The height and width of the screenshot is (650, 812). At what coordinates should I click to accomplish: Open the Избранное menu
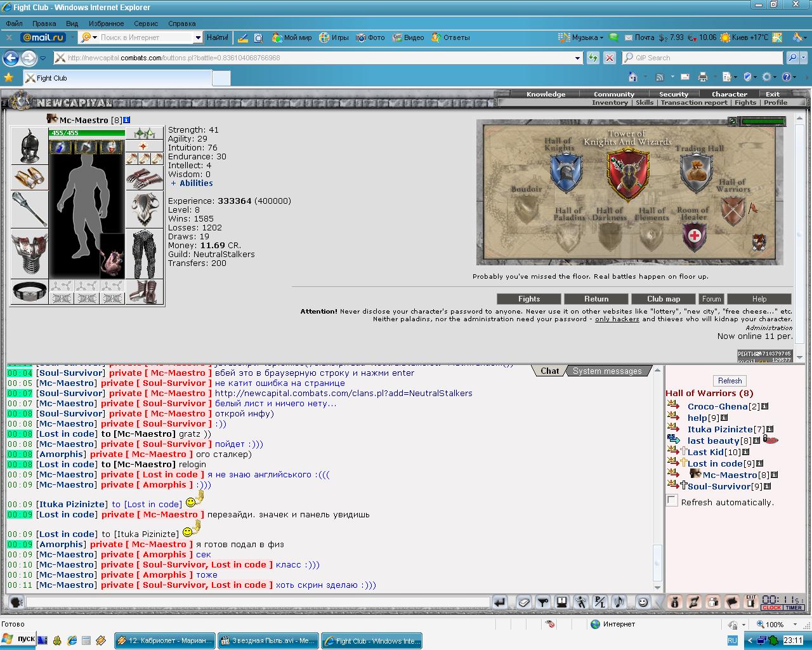(x=106, y=23)
